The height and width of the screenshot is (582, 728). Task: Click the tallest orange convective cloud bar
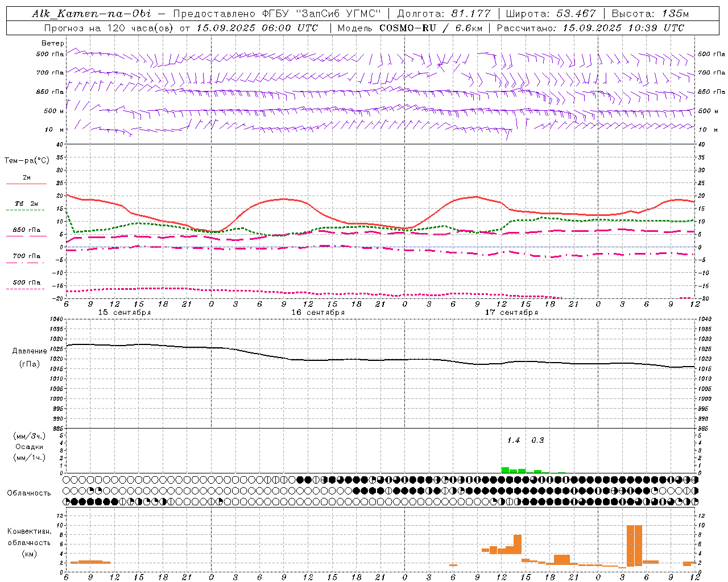tap(635, 546)
